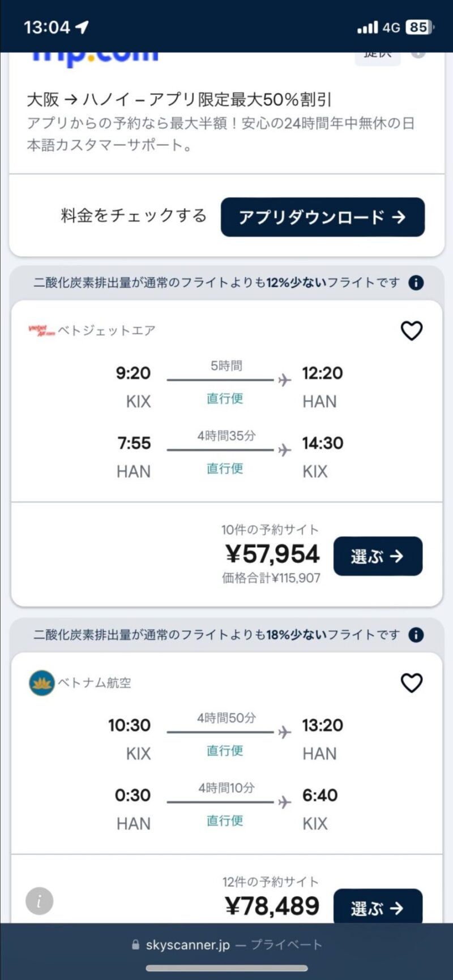Tap the padlock icon beside skyscanner.jp
Viewport: 453px width, 980px height.
[135, 944]
